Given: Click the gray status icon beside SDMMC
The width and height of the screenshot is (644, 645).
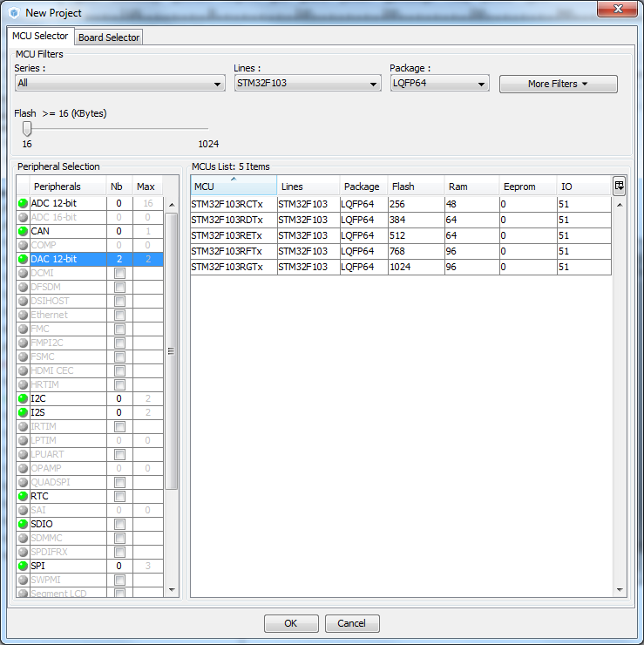Looking at the screenshot, I should pyautogui.click(x=23, y=538).
